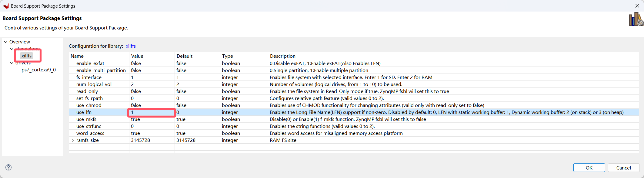This screenshot has height=178, width=644.
Task: Click the xilffs library link
Action: tap(131, 46)
